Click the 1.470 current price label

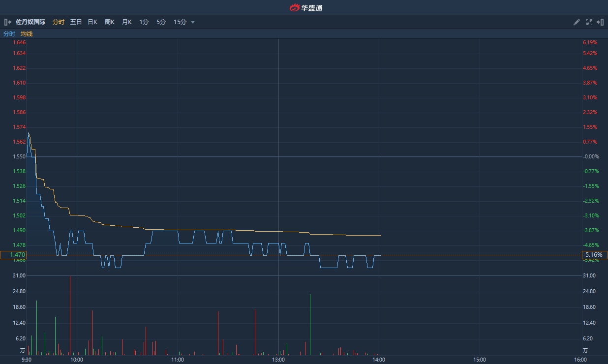pyautogui.click(x=13, y=255)
